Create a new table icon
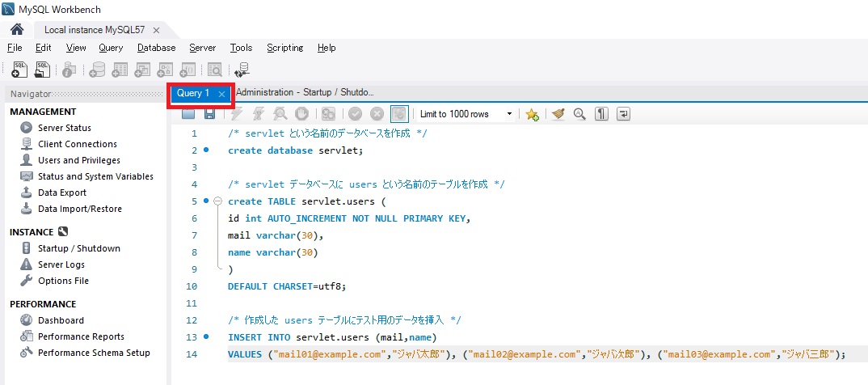 [x=120, y=70]
